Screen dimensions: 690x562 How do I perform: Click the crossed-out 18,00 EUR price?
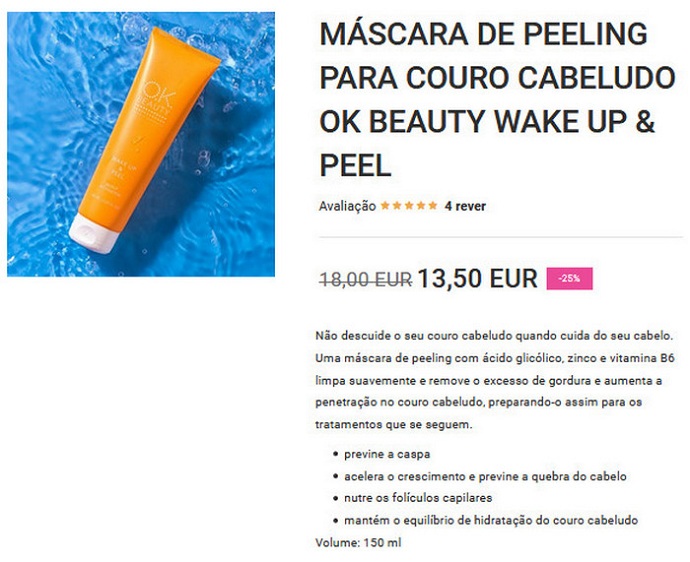(x=366, y=279)
